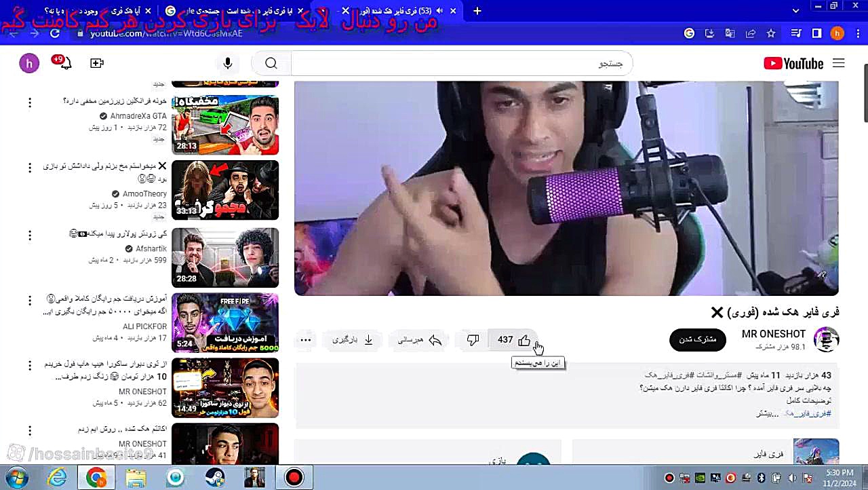The width and height of the screenshot is (868, 490).
Task: Open options for bottom MR ONESHOT video
Action: (x=30, y=431)
